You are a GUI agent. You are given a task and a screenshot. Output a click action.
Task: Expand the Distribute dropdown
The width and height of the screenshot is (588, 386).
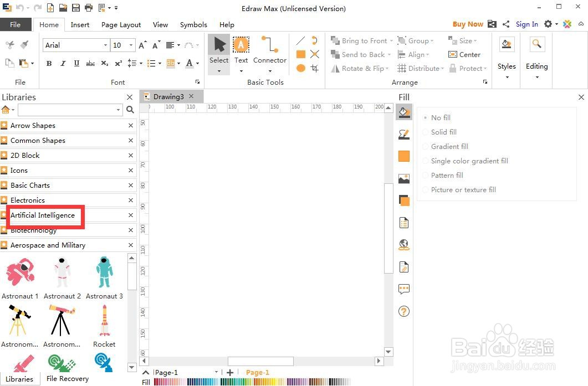coord(442,69)
